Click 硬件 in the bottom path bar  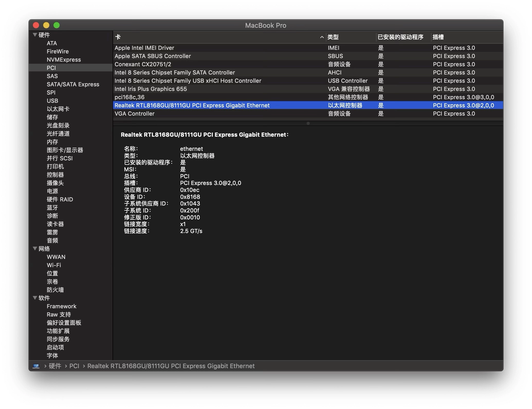pyautogui.click(x=55, y=366)
